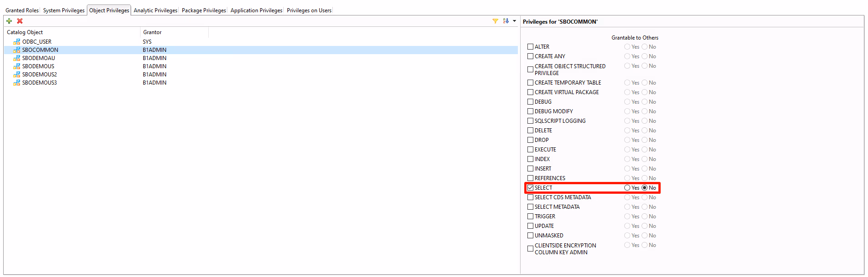
Task: Click the green plus add object icon
Action: click(9, 21)
